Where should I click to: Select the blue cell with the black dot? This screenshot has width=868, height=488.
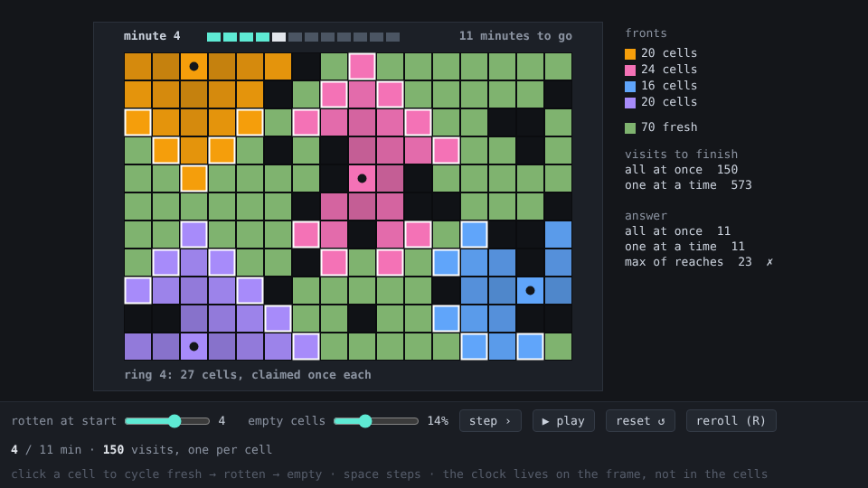(x=531, y=290)
